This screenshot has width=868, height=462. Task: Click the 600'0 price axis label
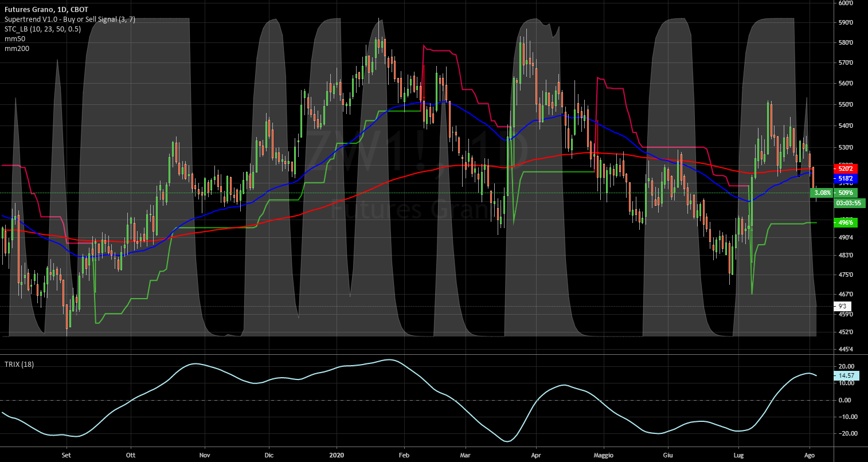click(846, 3)
